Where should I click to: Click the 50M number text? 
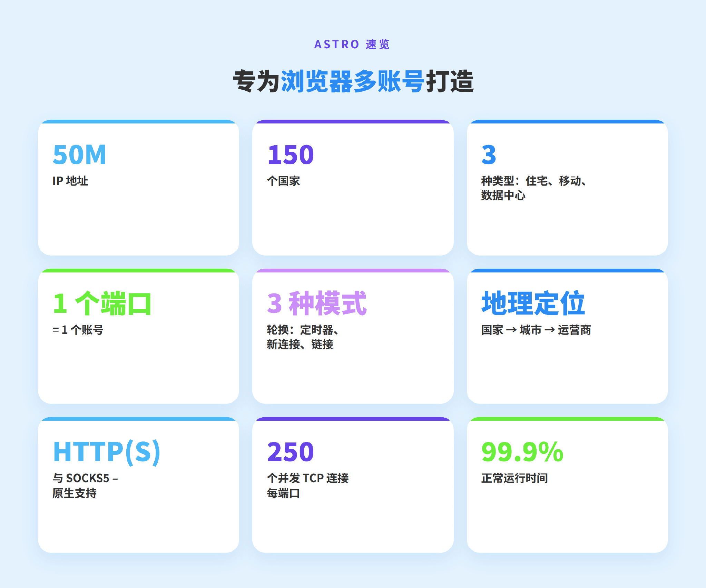79,155
